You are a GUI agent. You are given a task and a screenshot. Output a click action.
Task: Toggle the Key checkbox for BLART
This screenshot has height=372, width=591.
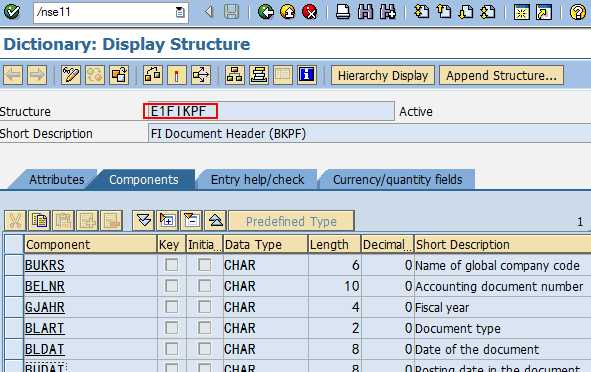[171, 328]
